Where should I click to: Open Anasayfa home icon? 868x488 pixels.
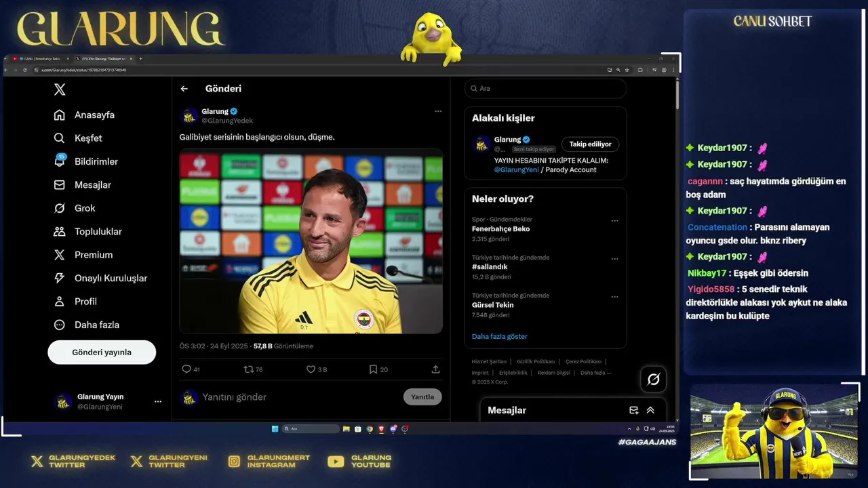point(60,115)
